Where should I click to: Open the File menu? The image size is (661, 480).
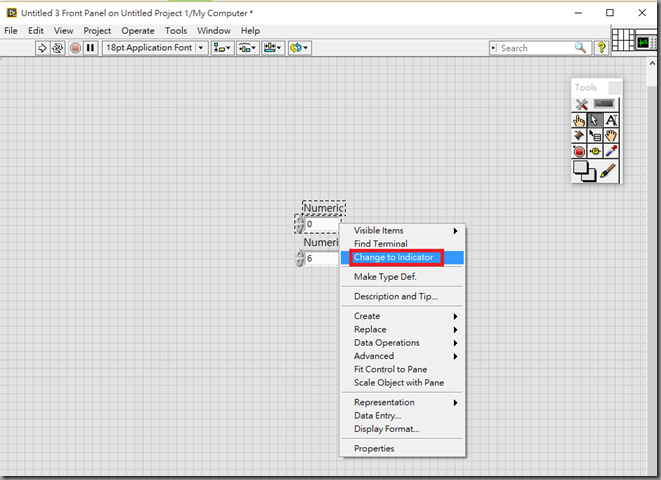(11, 31)
